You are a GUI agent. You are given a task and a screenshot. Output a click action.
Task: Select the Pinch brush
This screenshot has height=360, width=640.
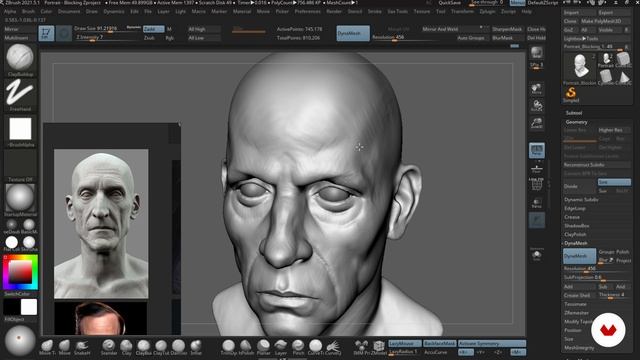pos(298,347)
